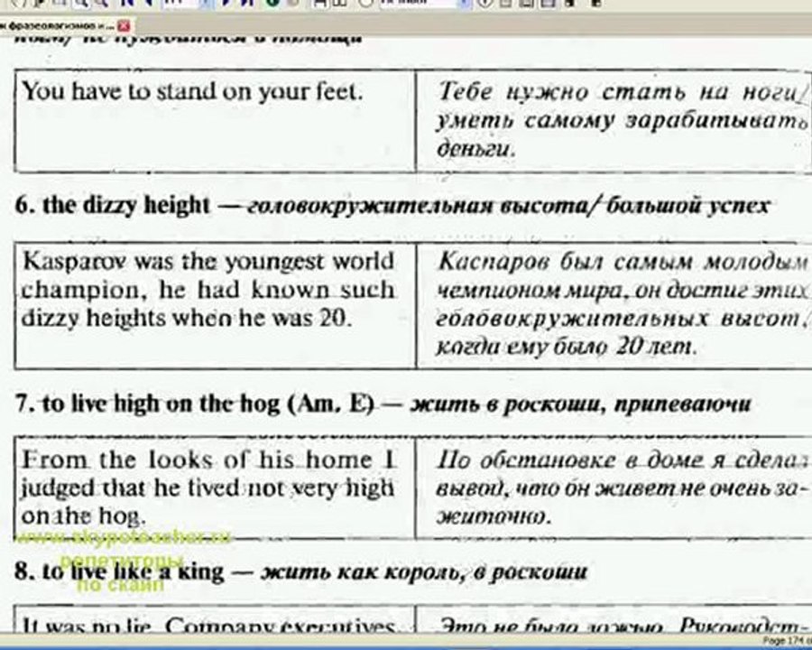Click the word 'деньги.' in first table
The width and height of the screenshot is (812, 650).
click(475, 149)
